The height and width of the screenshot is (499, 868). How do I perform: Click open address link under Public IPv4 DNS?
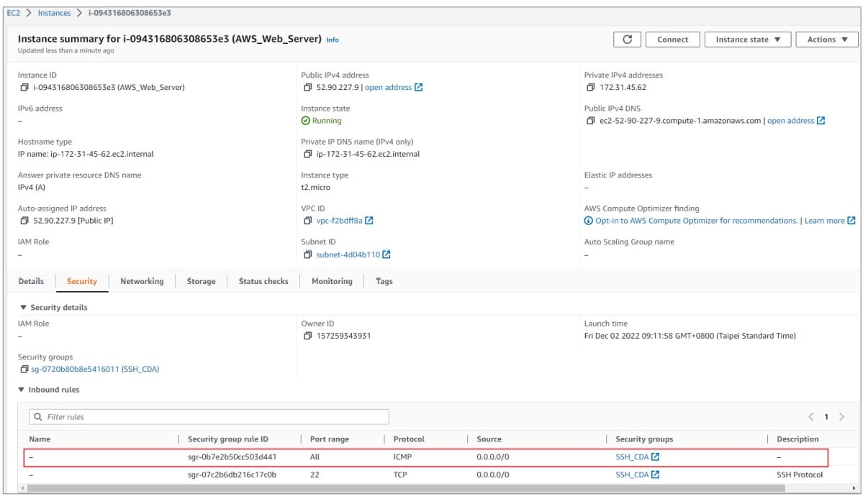(790, 121)
